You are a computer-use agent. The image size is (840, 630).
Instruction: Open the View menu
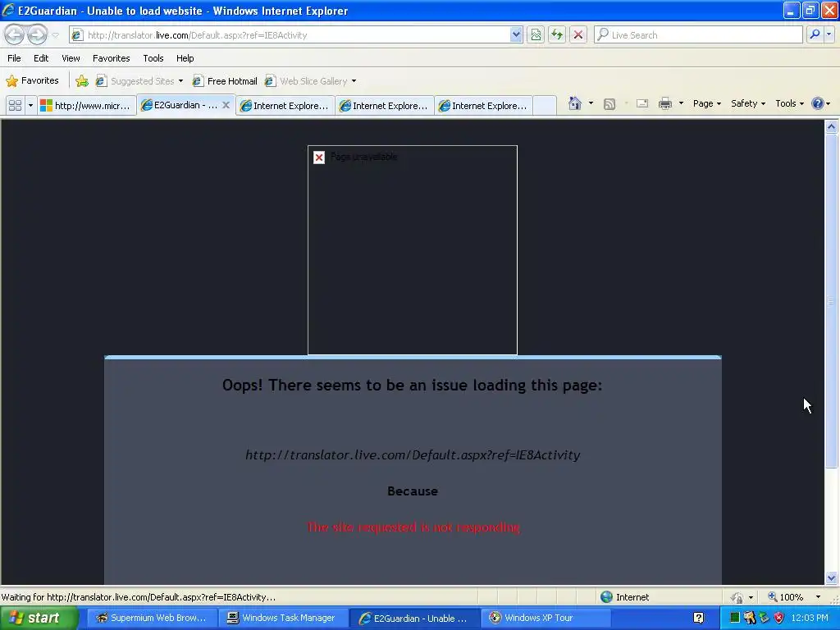pyautogui.click(x=71, y=58)
